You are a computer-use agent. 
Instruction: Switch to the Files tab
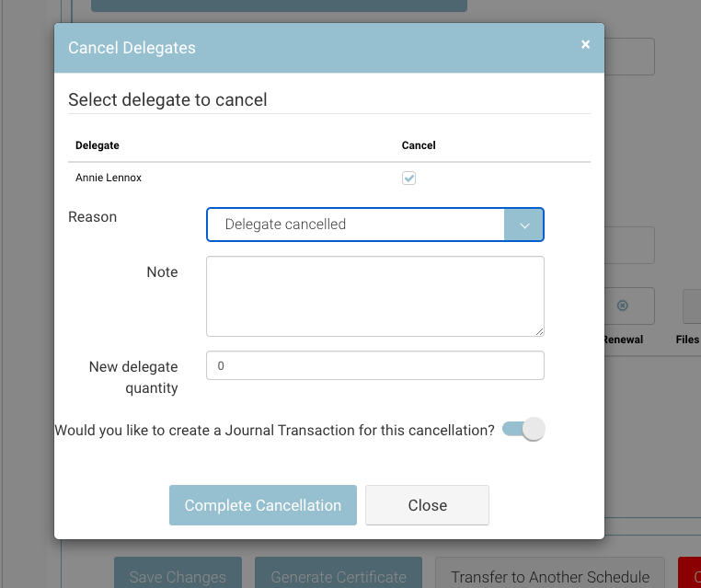[687, 340]
